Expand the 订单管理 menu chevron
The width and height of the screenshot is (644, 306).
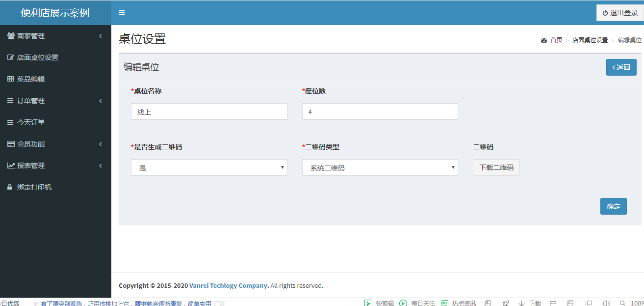point(101,101)
